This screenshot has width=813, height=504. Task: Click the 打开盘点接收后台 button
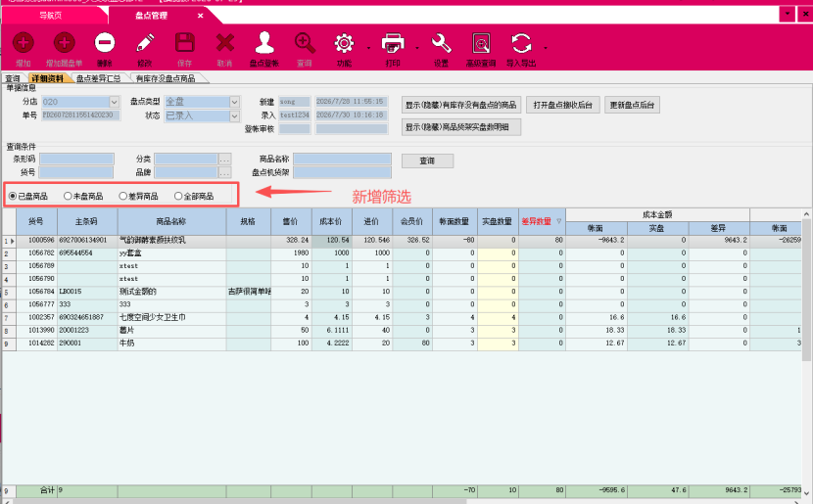pos(562,105)
